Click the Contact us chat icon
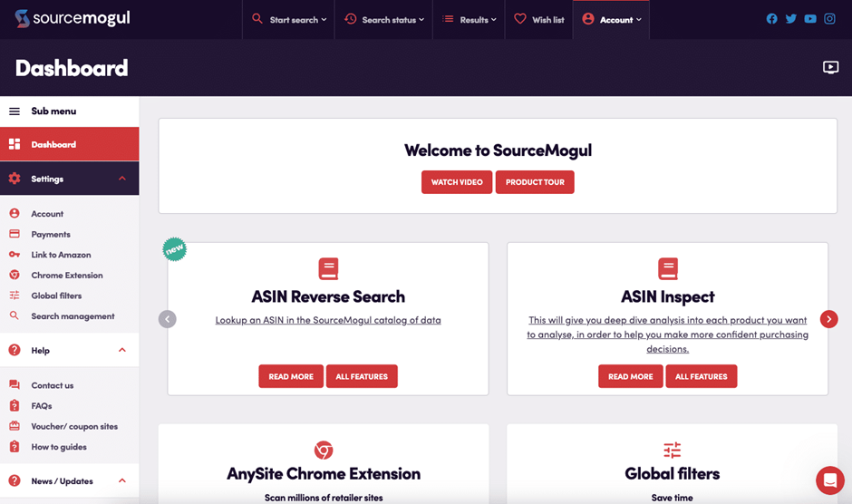 [x=15, y=385]
